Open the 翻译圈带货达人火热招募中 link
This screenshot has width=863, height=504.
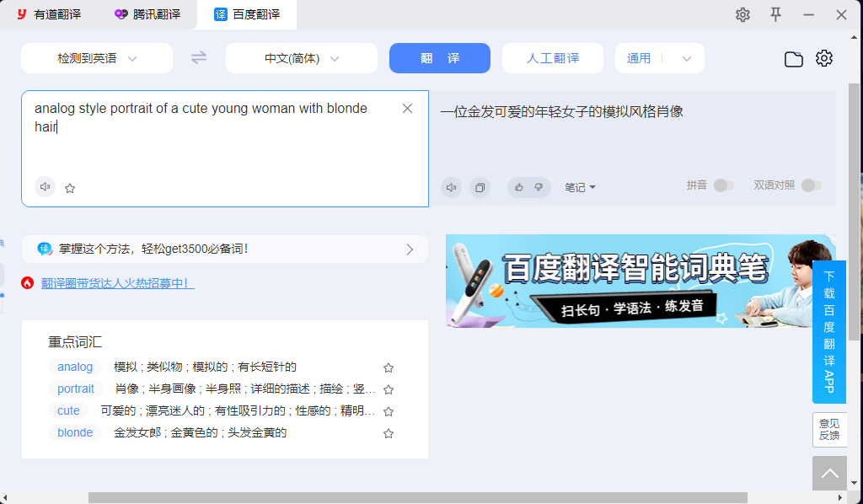pyautogui.click(x=118, y=283)
